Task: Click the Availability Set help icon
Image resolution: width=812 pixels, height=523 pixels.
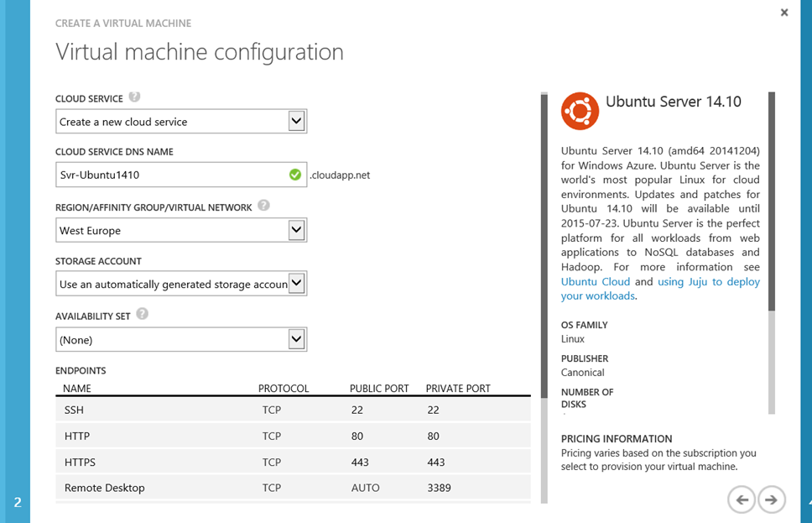Action: point(142,314)
